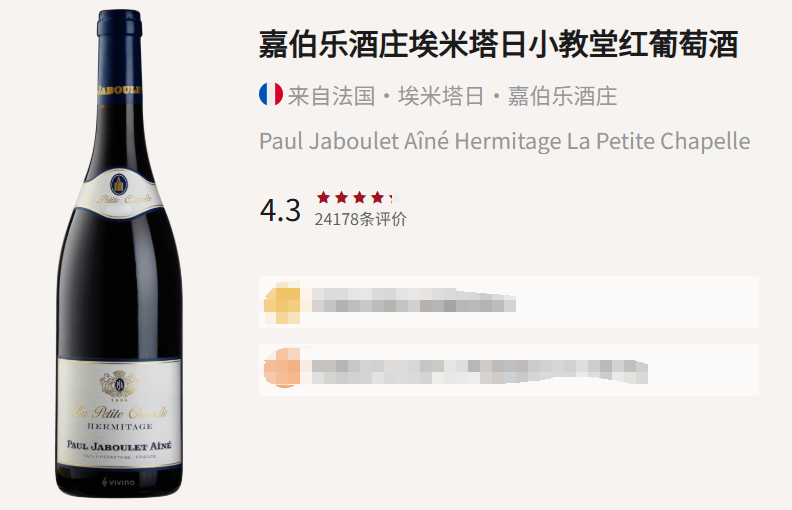Screen dimensions: 792x510
Task: Click the 4.3 rating score
Action: click(280, 210)
